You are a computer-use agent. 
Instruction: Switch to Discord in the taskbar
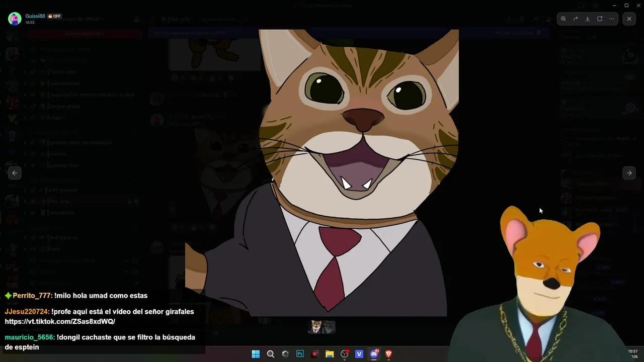(374, 354)
